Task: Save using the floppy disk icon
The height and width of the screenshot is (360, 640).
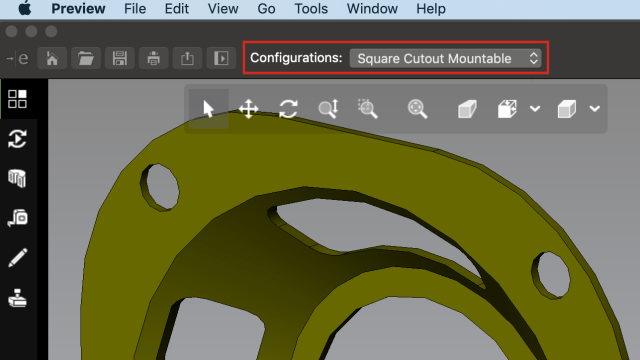Action: [120, 58]
